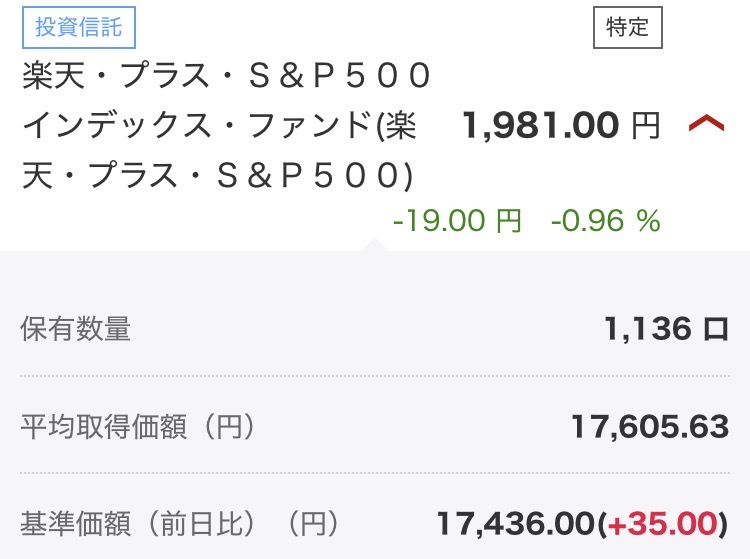The width and height of the screenshot is (750, 559).
Task: Tap the 17,605.63 average cost value
Action: click(x=650, y=427)
